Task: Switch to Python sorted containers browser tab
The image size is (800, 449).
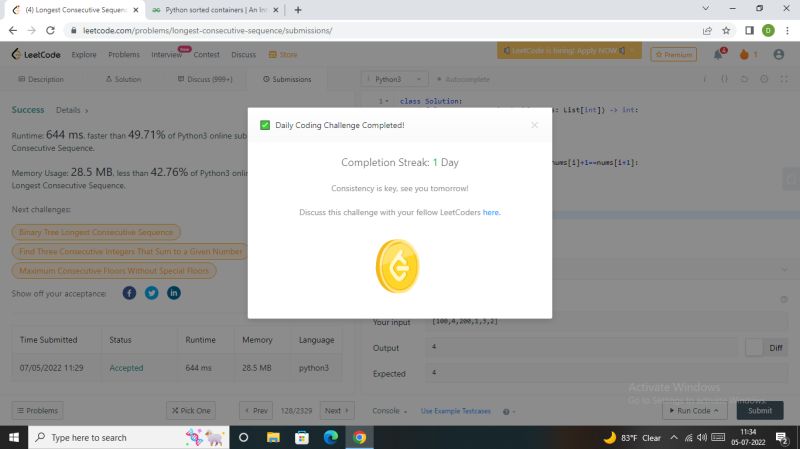Action: (214, 10)
